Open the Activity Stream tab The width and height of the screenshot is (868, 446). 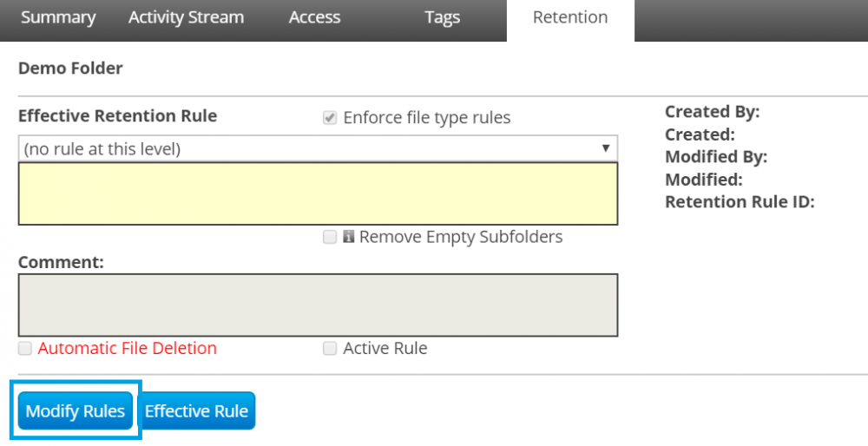186,17
